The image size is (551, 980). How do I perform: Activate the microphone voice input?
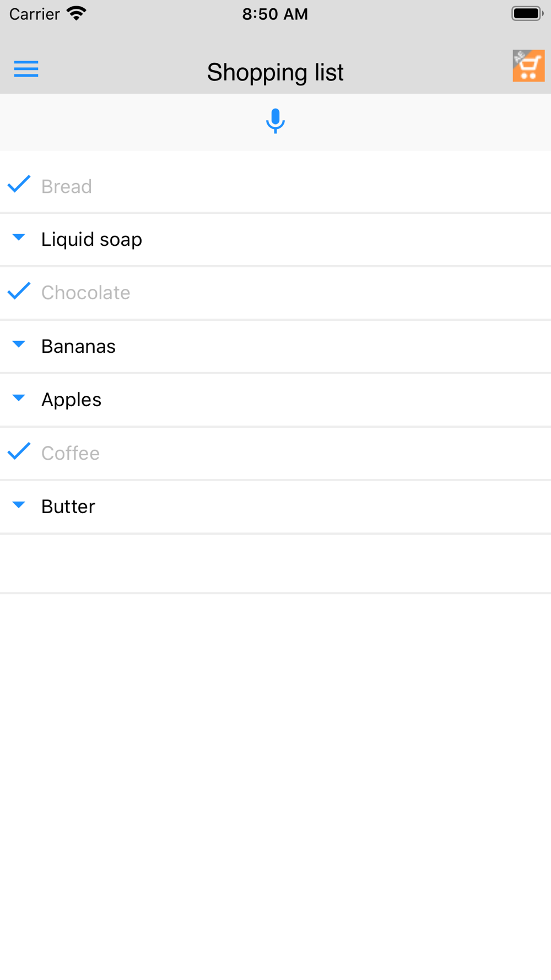pos(275,121)
